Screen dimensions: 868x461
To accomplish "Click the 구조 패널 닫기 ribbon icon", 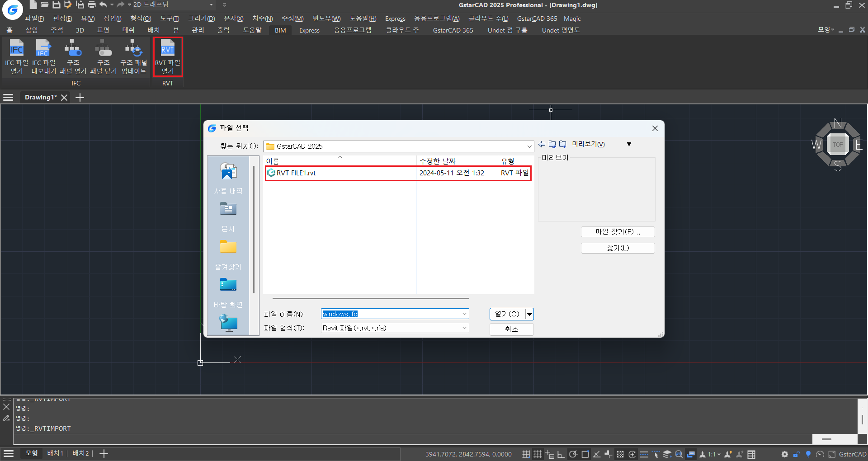I will click(104, 57).
